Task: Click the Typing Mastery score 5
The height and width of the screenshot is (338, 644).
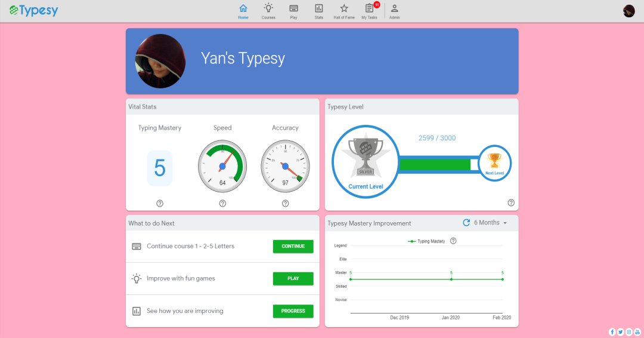Action: [x=160, y=168]
